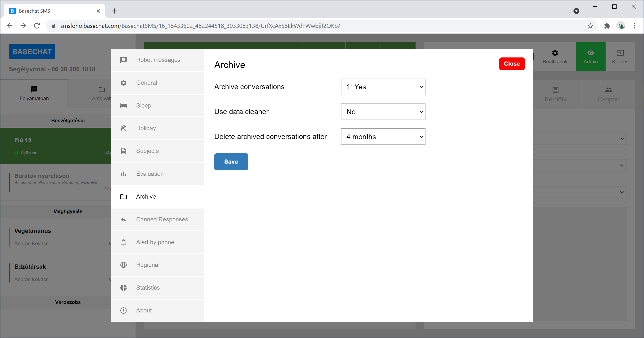Click the browser address bar URL
Viewport: 644px width, 338px height.
click(200, 26)
